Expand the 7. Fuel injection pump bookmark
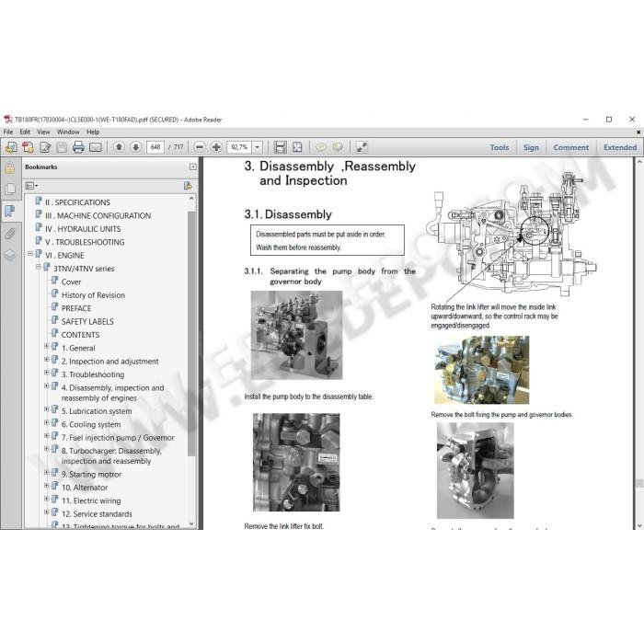The height and width of the screenshot is (644, 644). (46, 436)
